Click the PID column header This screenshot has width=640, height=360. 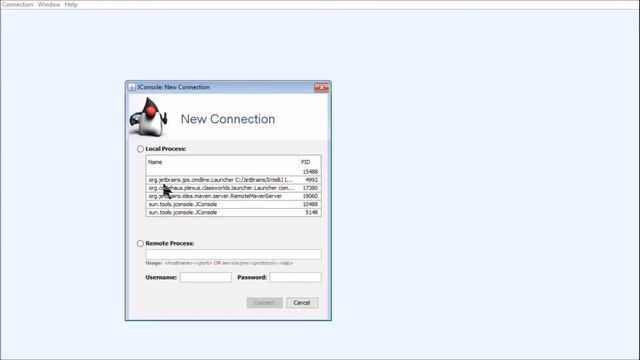[310, 162]
